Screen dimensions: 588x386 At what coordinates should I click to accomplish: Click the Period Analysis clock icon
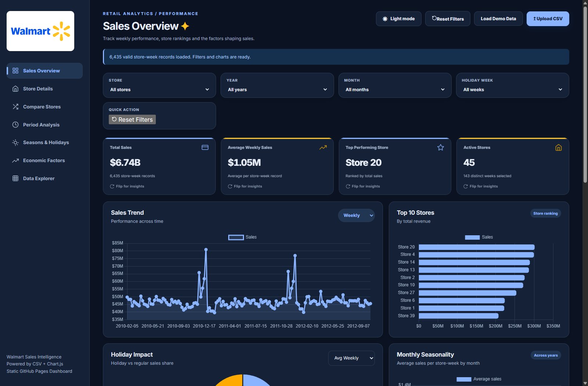(15, 125)
